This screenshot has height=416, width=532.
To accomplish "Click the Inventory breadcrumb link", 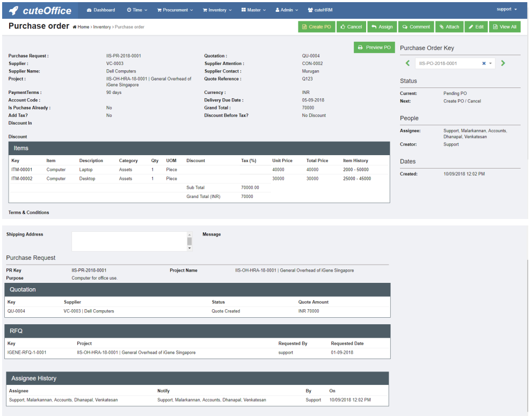I will pos(102,27).
